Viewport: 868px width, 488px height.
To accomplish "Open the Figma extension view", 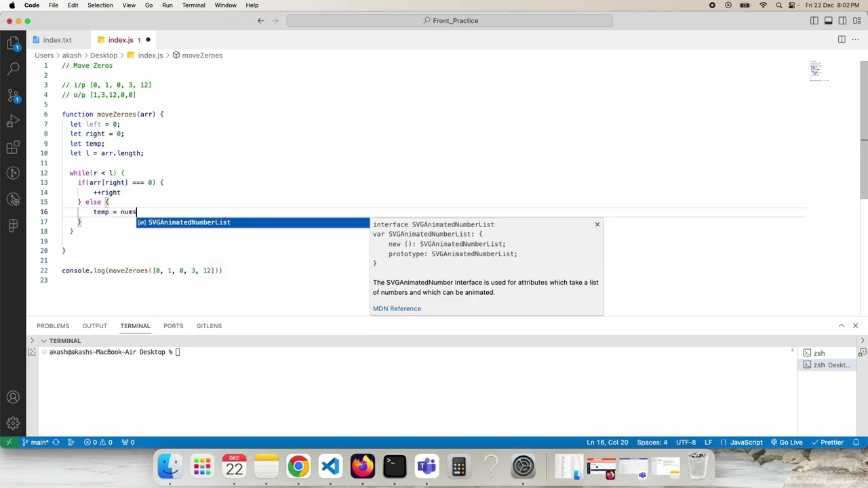I will point(13,225).
